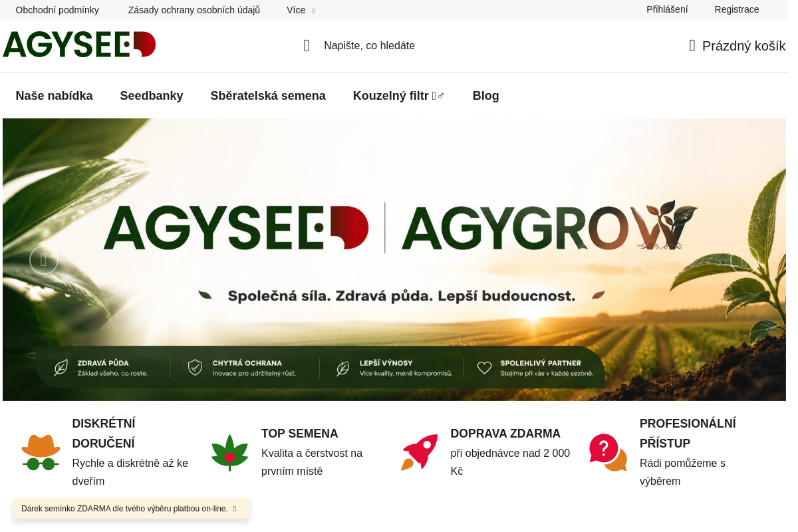Click the hat and glasses discreet delivery icon
798x532 pixels.
click(41, 452)
